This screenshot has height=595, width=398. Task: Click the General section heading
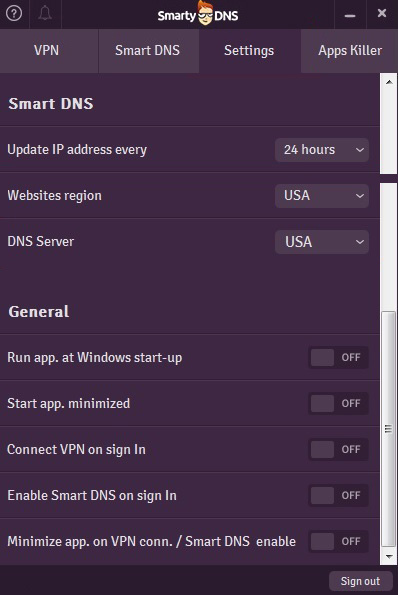pos(39,312)
